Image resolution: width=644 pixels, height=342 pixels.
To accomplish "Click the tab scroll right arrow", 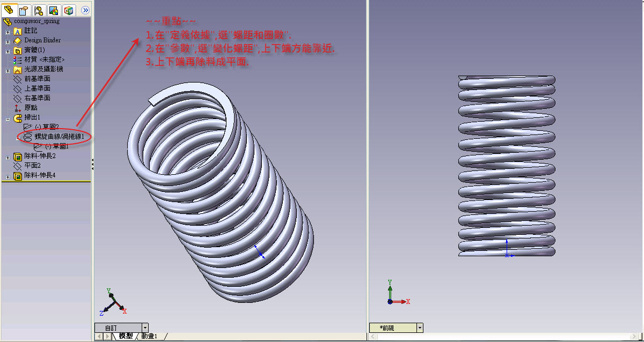I will coord(107,336).
